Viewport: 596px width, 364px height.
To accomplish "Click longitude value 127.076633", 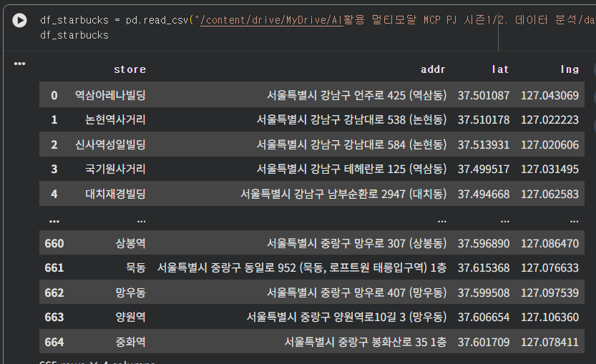I will tap(549, 268).
